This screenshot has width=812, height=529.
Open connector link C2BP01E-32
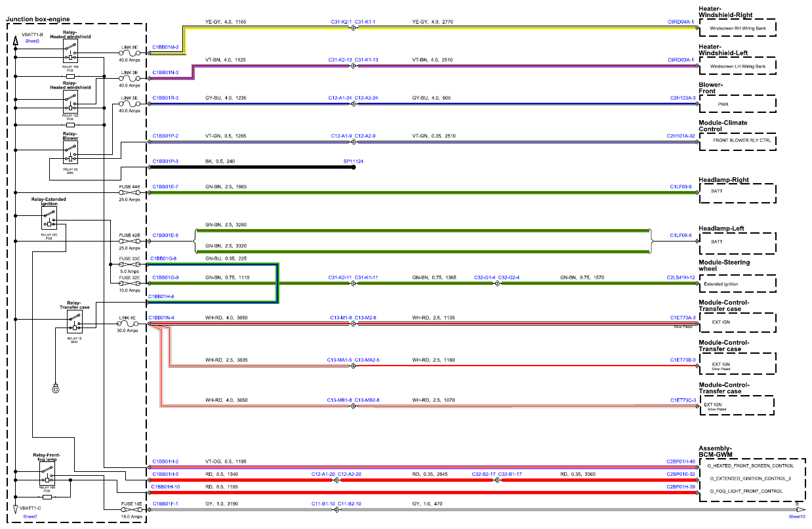click(x=681, y=474)
